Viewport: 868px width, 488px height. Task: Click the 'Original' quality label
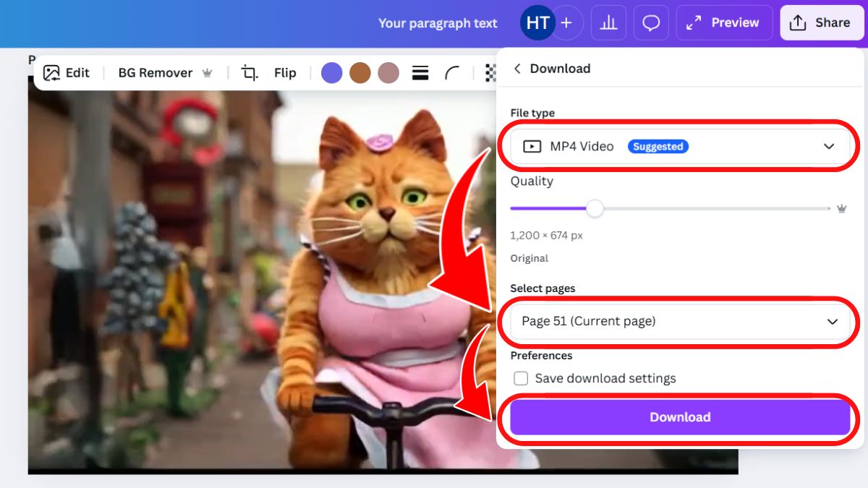tap(529, 258)
